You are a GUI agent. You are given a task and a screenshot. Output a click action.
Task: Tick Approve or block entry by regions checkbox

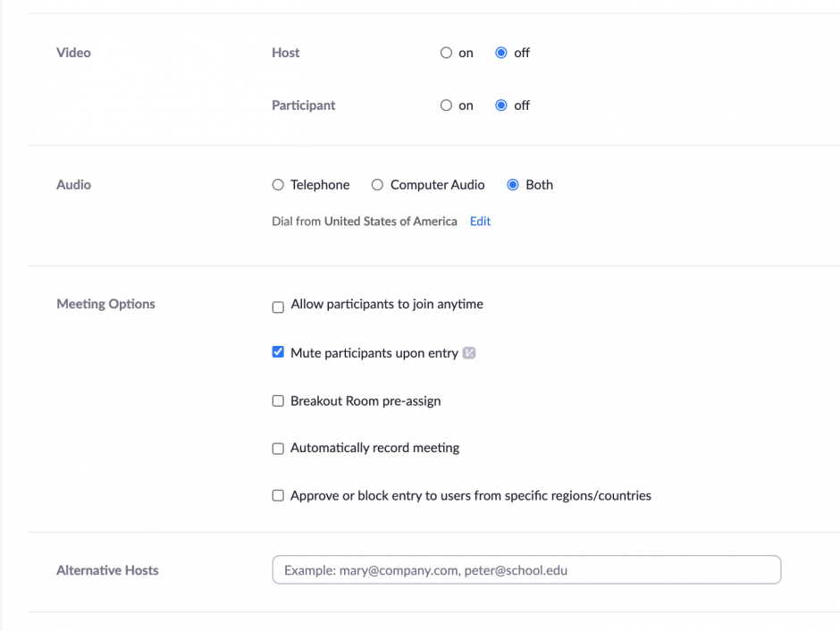278,496
